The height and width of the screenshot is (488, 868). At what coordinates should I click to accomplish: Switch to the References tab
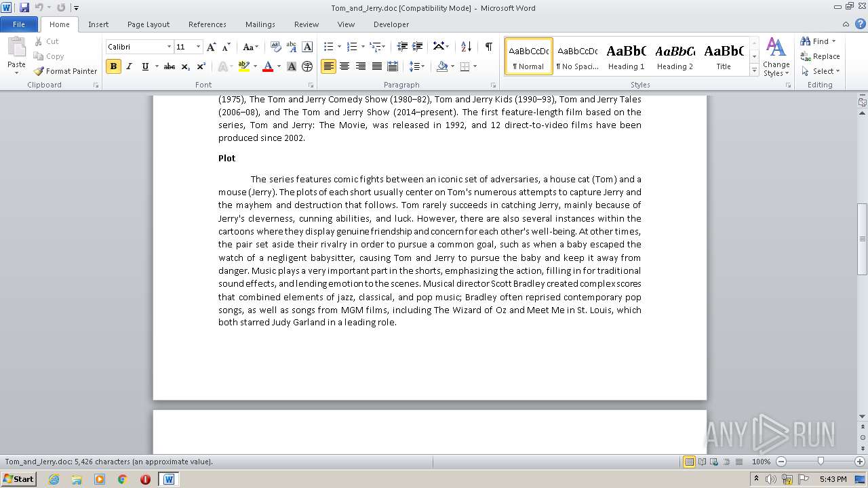(x=208, y=24)
